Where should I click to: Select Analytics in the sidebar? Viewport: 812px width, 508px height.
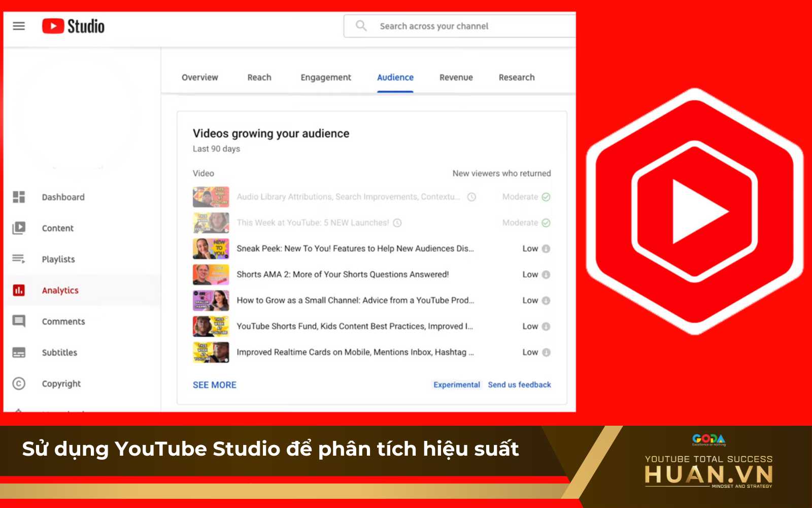click(x=60, y=290)
